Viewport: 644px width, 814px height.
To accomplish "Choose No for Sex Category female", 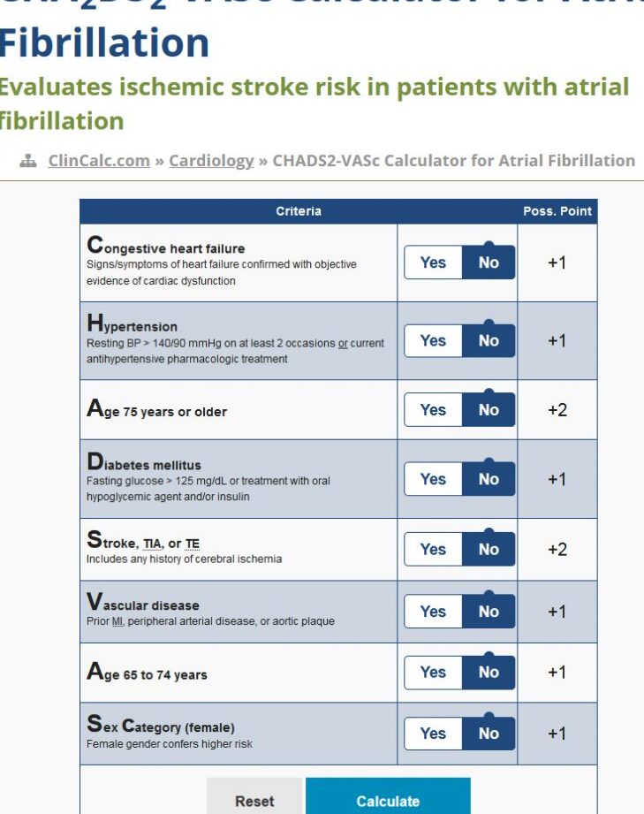I will [x=489, y=733].
